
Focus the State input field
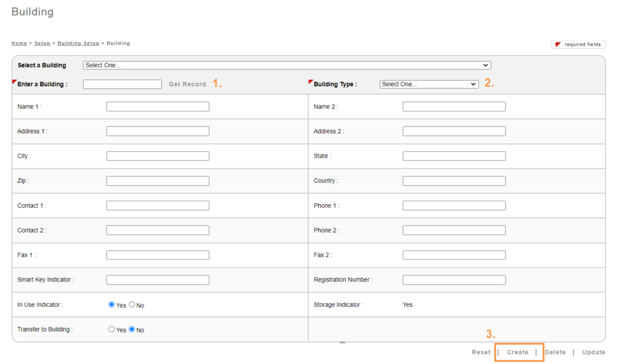pos(454,156)
